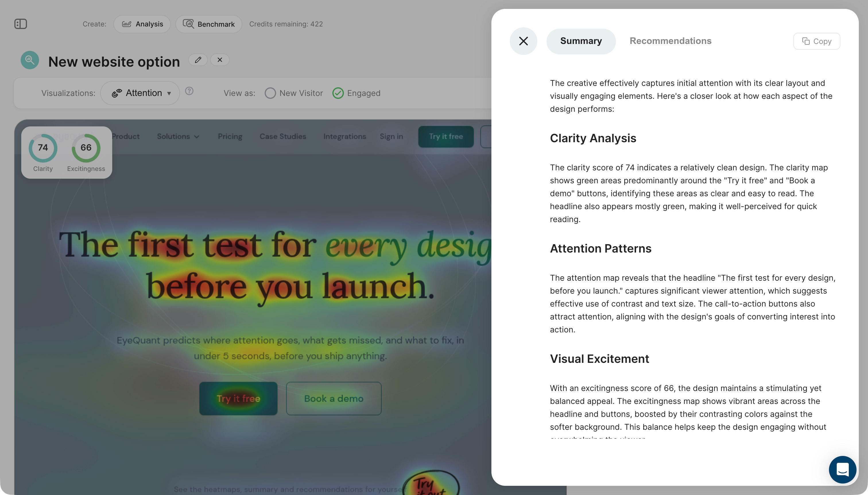Switch to the Summary tab

click(x=581, y=41)
